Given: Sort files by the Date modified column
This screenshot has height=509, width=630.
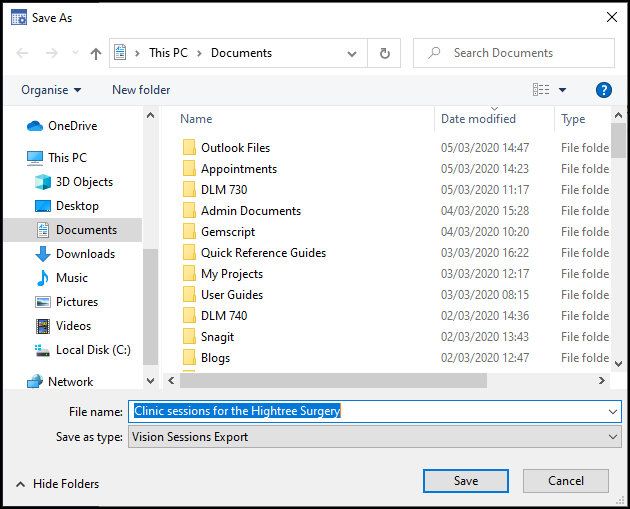Looking at the screenshot, I should click(x=479, y=119).
